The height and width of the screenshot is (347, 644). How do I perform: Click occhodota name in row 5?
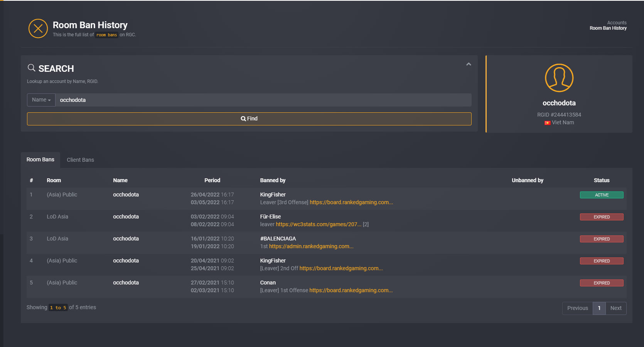[x=126, y=283]
